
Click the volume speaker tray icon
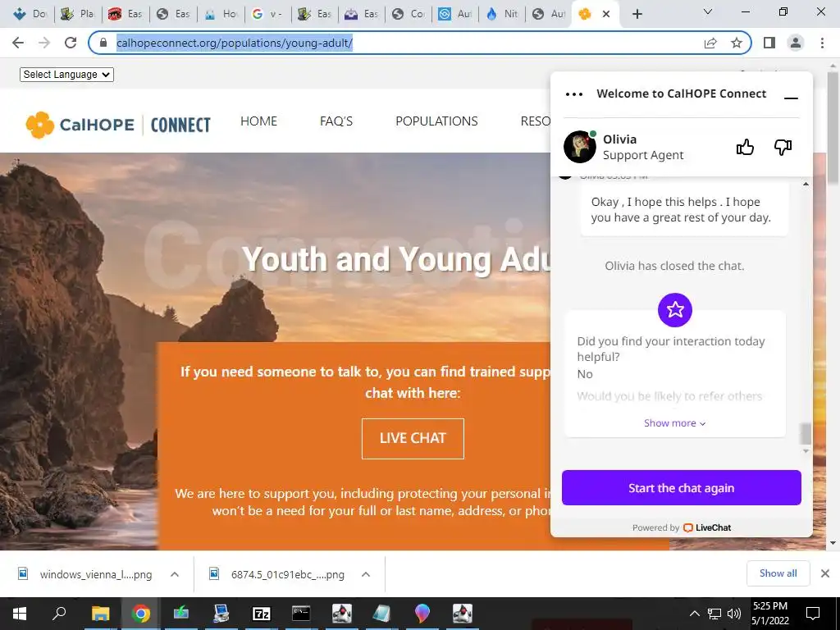pos(734,614)
